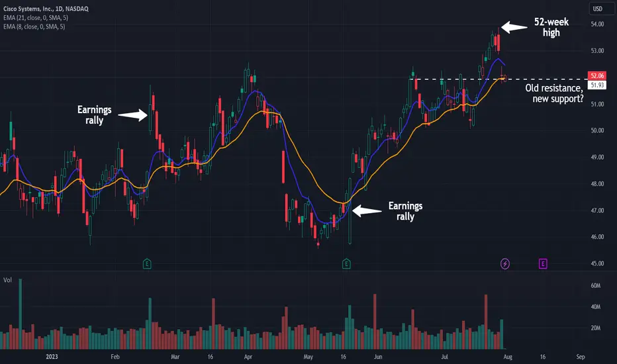Select the arrow beside the May Earnings rally label
The height and width of the screenshot is (364, 617).
(367, 211)
